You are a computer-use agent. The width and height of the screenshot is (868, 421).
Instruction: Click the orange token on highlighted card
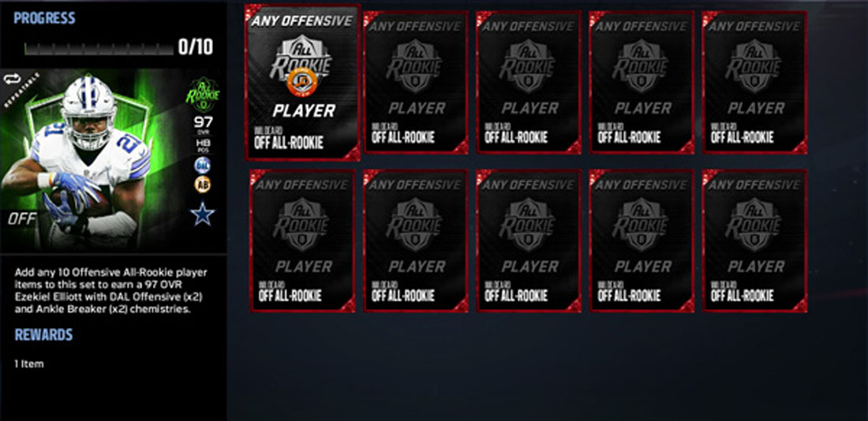[x=301, y=80]
